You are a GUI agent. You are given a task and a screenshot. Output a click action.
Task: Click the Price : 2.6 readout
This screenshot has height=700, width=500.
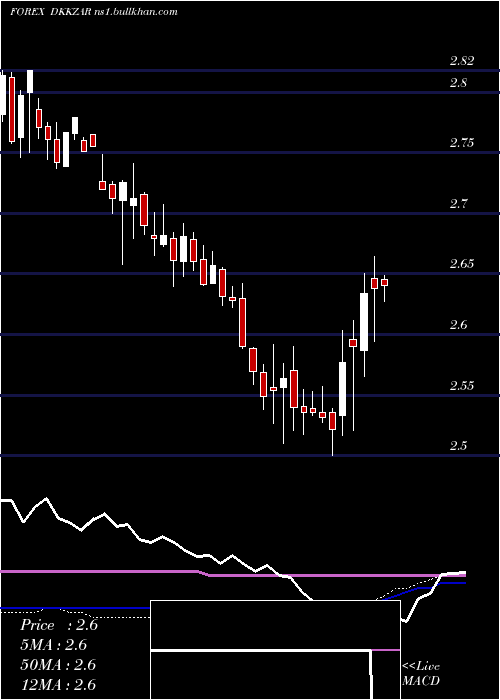[x=59, y=625]
